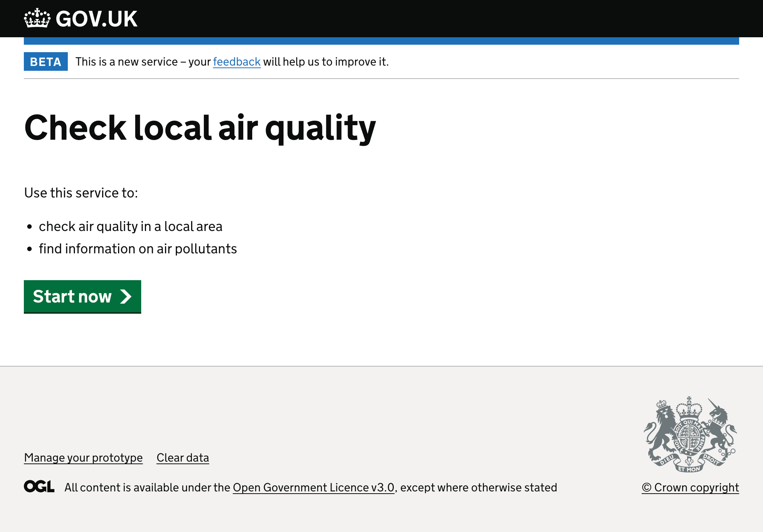The image size is (763, 532).
Task: Open the GOV.UK header wordmark
Action: pyautogui.click(x=96, y=19)
